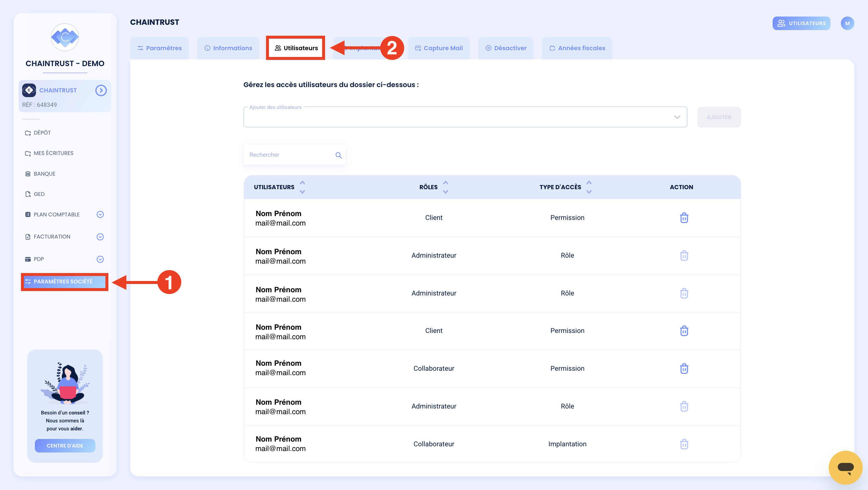Click trash icon of second Administrateur row
The height and width of the screenshot is (490, 868).
coord(684,293)
